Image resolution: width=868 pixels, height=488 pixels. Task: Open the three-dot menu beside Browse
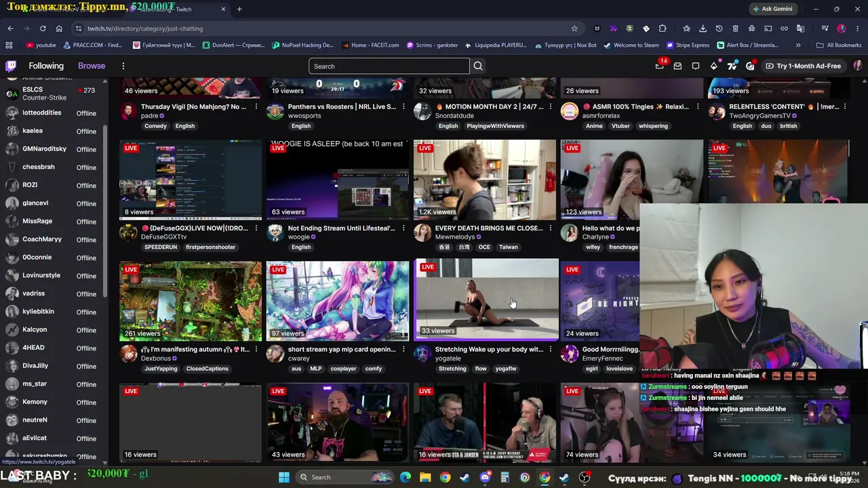point(123,66)
